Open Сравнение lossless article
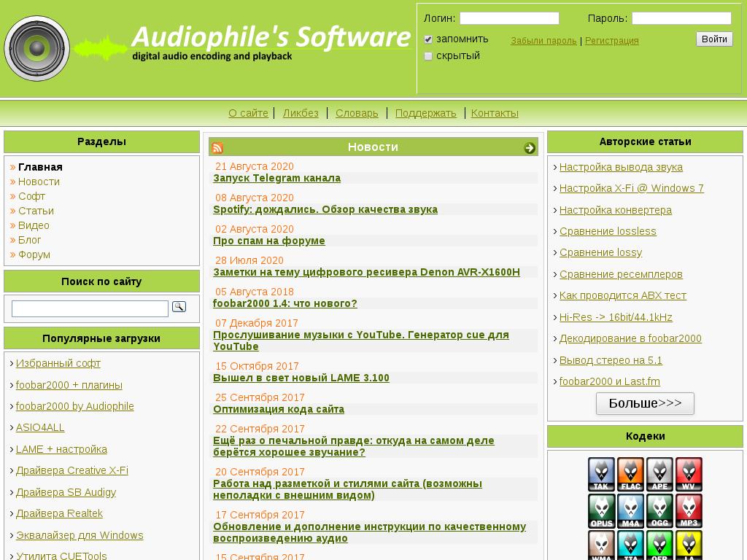Viewport: 747px width, 560px height. click(608, 231)
